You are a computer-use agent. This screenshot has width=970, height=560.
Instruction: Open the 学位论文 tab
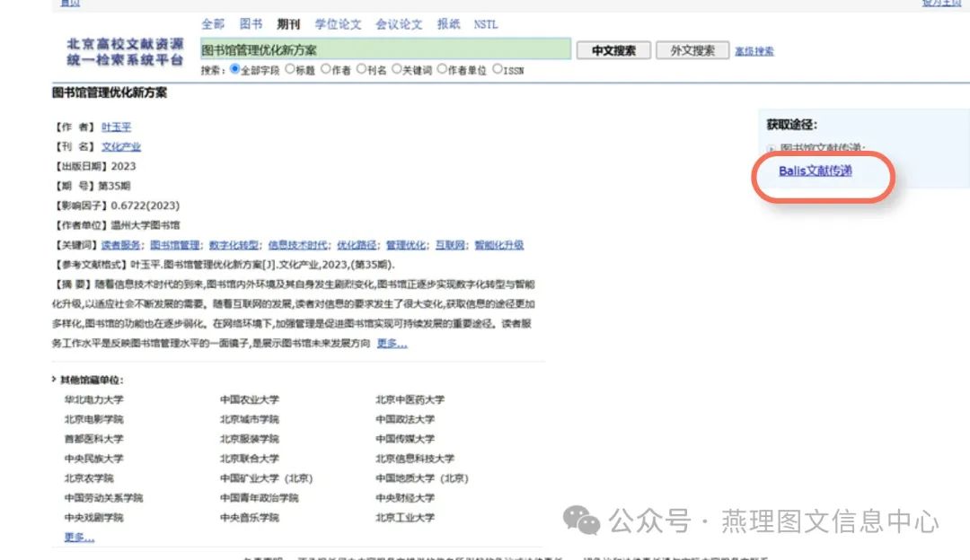click(338, 24)
